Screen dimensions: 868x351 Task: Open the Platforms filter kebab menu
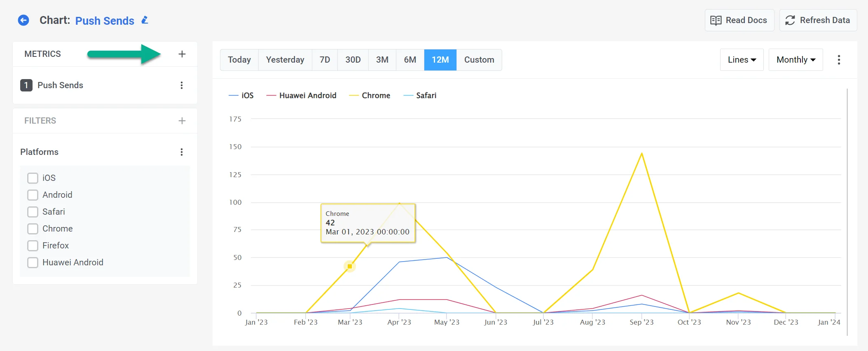pos(181,152)
